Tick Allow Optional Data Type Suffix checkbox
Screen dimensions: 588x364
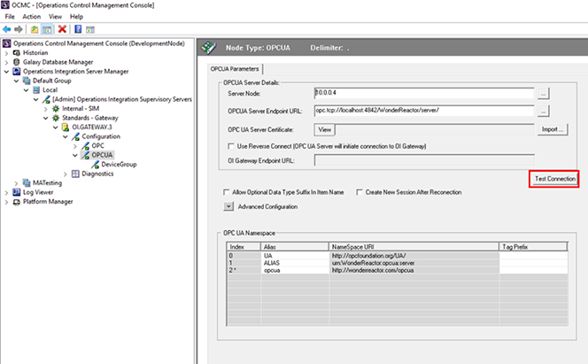pos(226,192)
